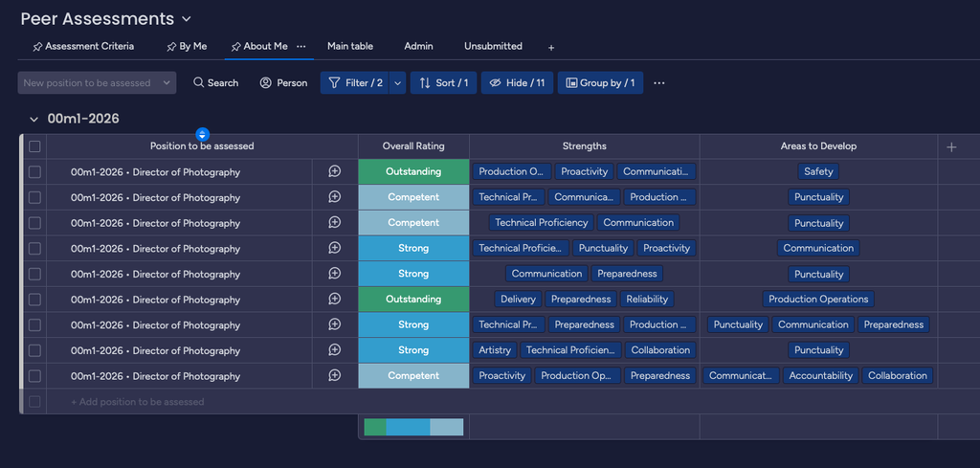Switch to the By Me tab
This screenshot has width=980, height=468.
[x=187, y=46]
